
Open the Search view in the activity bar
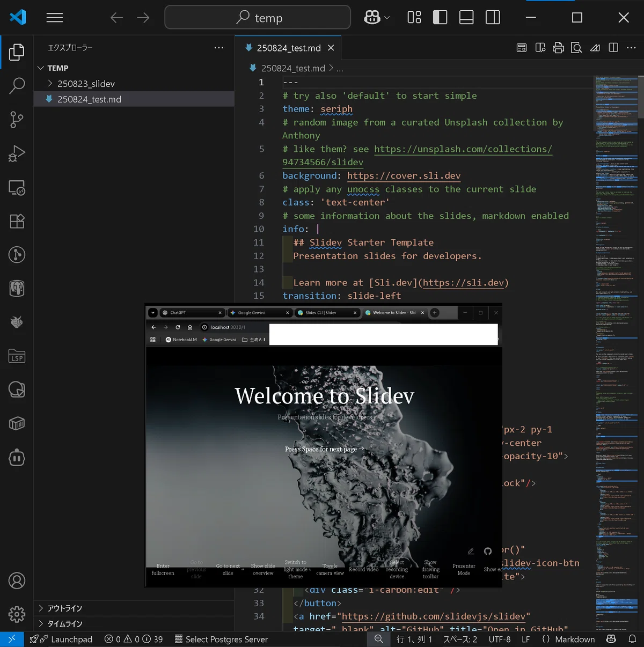click(x=17, y=86)
